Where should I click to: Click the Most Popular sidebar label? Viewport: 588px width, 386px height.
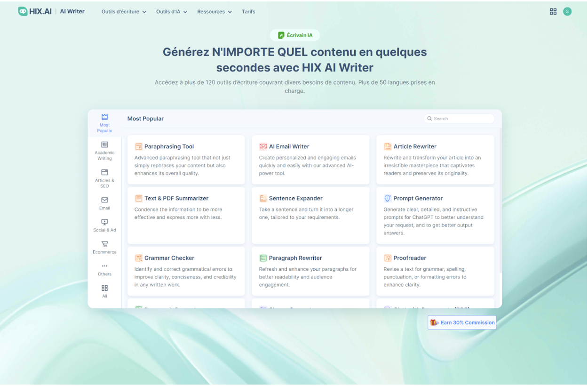point(104,128)
